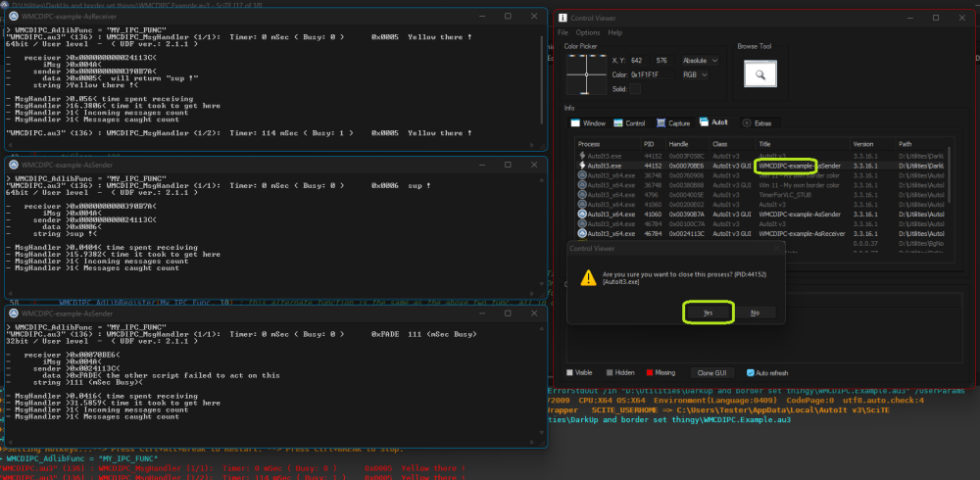
Task: Click the Browse Tool magnifier finder icon
Action: (760, 73)
